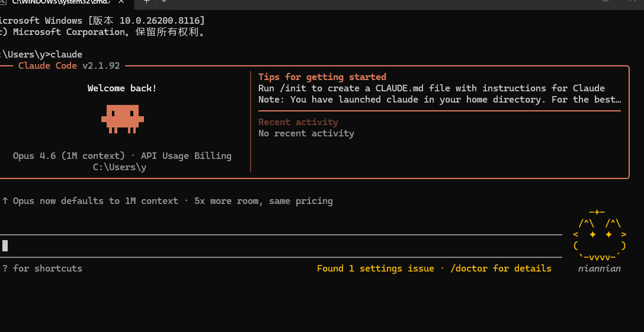Open the terminal profiles dropdown chevron
The height and width of the screenshot is (332, 644).
[164, 2]
